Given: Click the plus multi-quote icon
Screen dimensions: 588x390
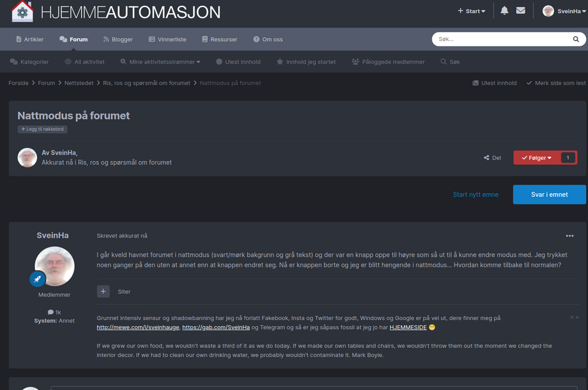Looking at the screenshot, I should 103,291.
